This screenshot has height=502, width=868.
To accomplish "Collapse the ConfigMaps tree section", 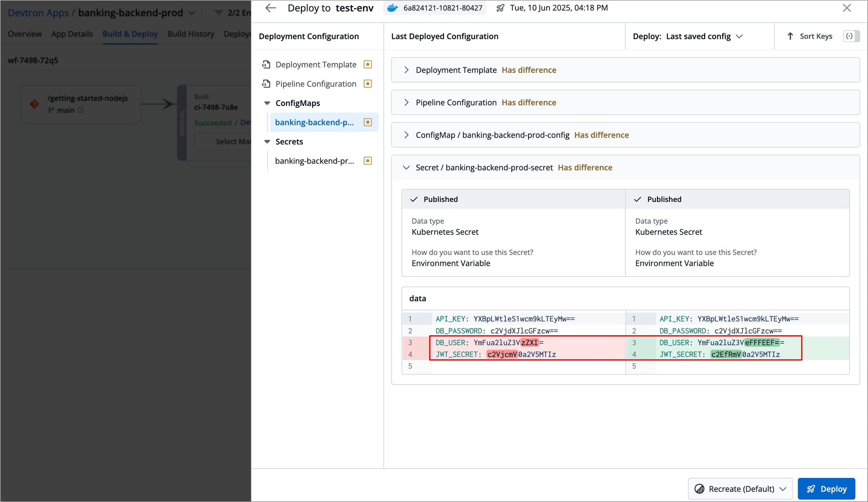I will click(267, 103).
